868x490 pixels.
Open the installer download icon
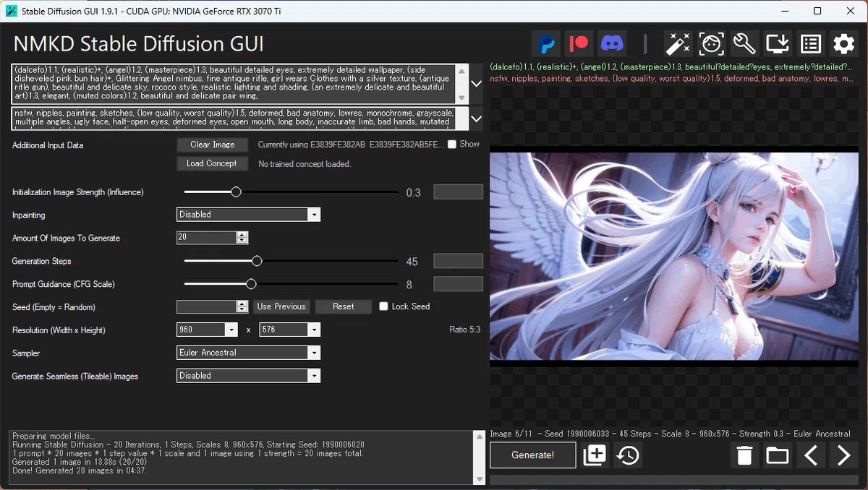778,44
